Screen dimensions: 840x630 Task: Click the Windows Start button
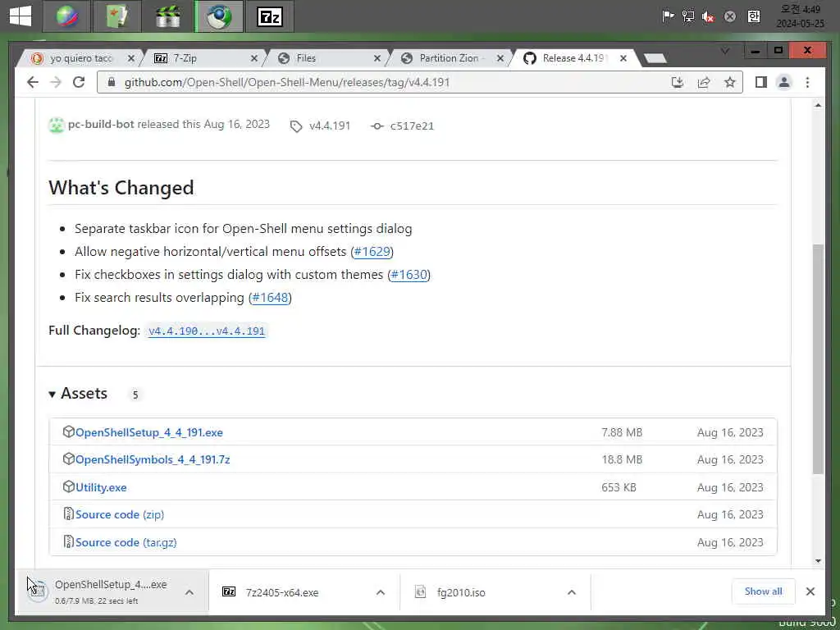(21, 16)
